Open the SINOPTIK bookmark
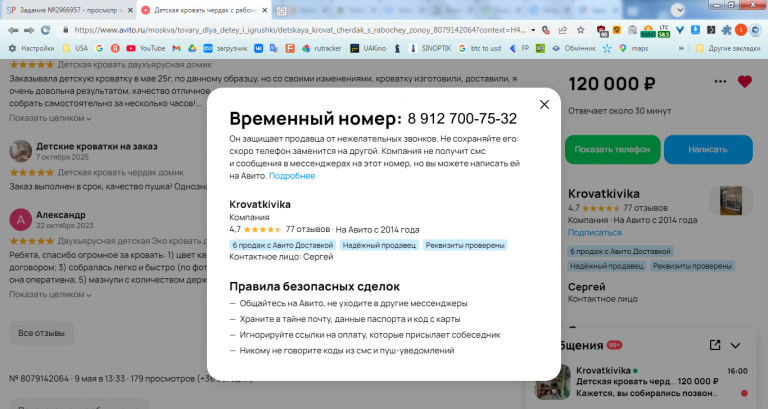The image size is (768, 409). tap(430, 48)
